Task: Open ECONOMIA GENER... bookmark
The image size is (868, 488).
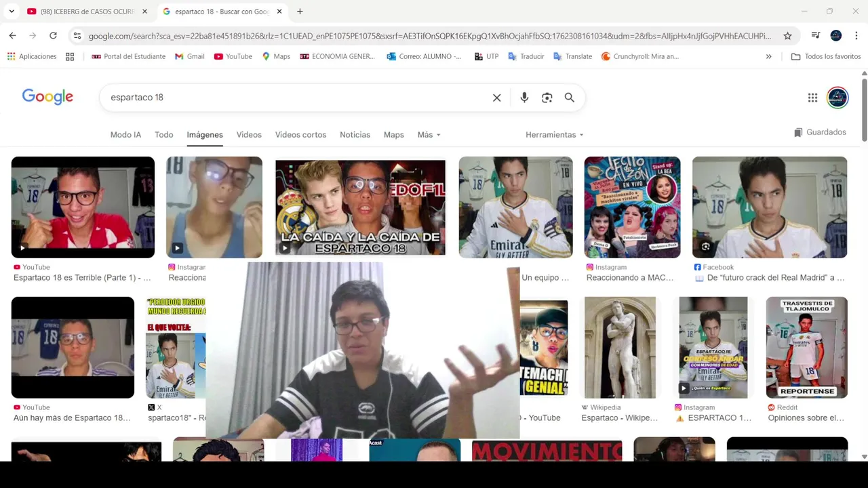Action: click(x=337, y=56)
